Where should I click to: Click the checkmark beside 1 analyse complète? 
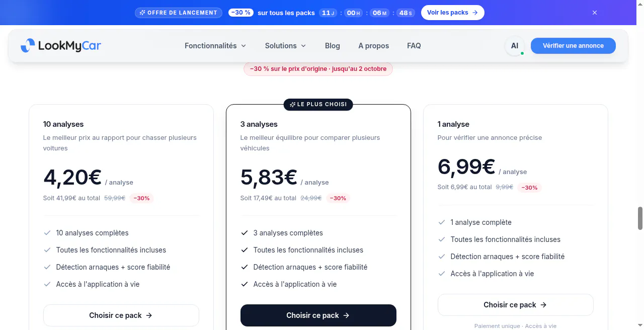coord(442,222)
